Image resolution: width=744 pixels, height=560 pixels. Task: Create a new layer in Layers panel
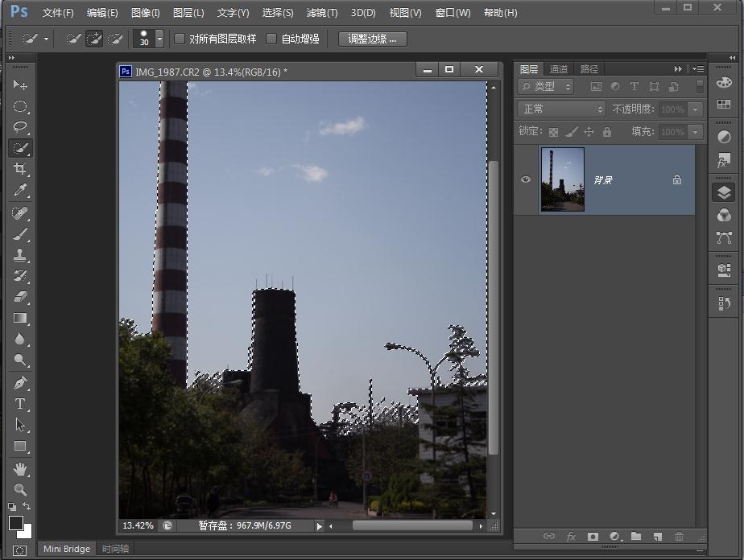(657, 536)
